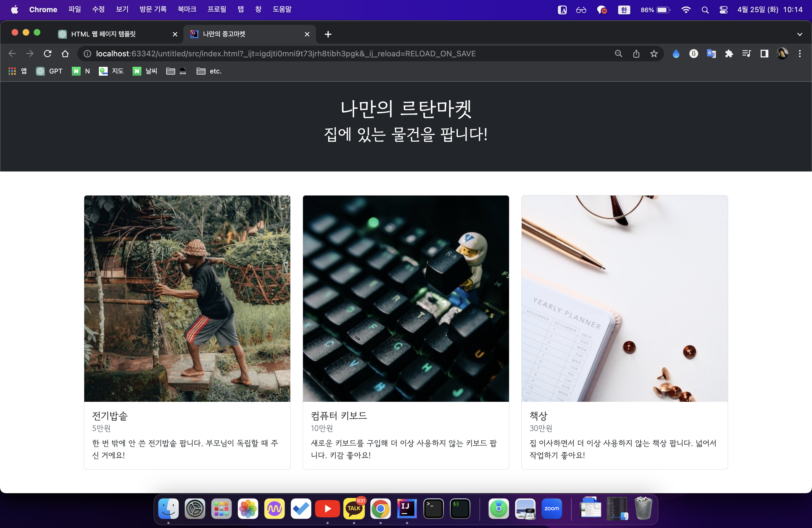The width and height of the screenshot is (812, 528).
Task: Open Launchpad from the Dock
Action: click(222, 509)
